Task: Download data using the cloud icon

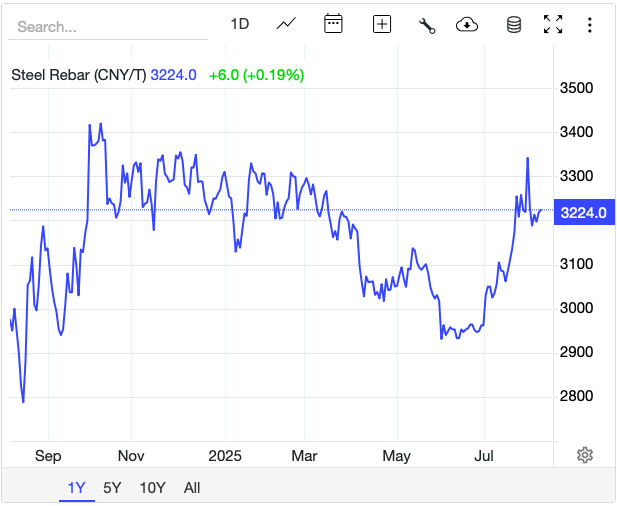Action: (467, 24)
